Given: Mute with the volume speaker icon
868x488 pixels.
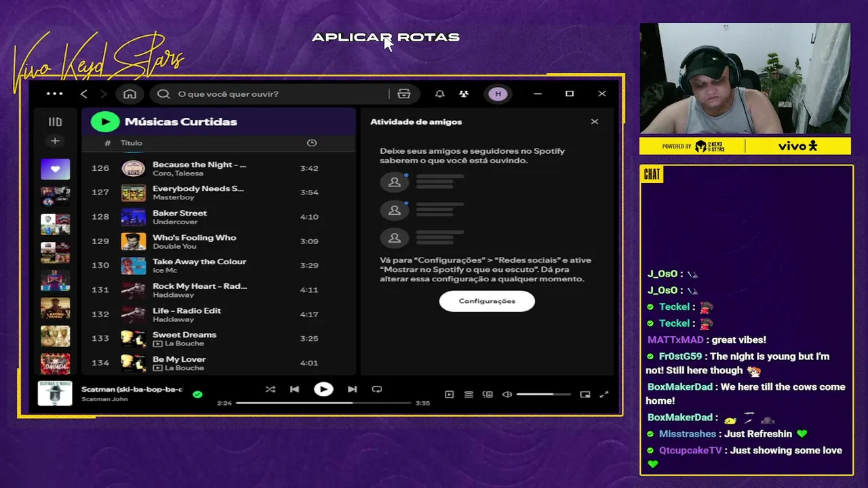Looking at the screenshot, I should pos(507,394).
